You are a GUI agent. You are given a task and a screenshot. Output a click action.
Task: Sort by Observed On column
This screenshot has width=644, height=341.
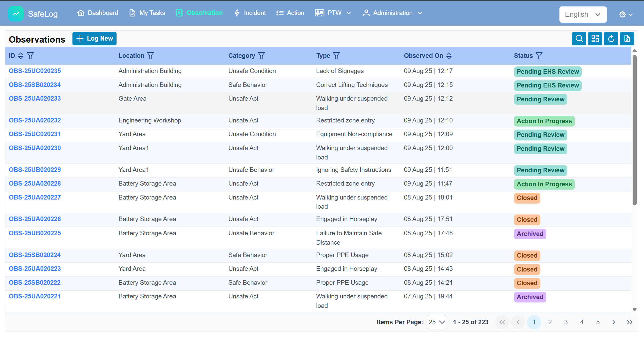point(449,56)
